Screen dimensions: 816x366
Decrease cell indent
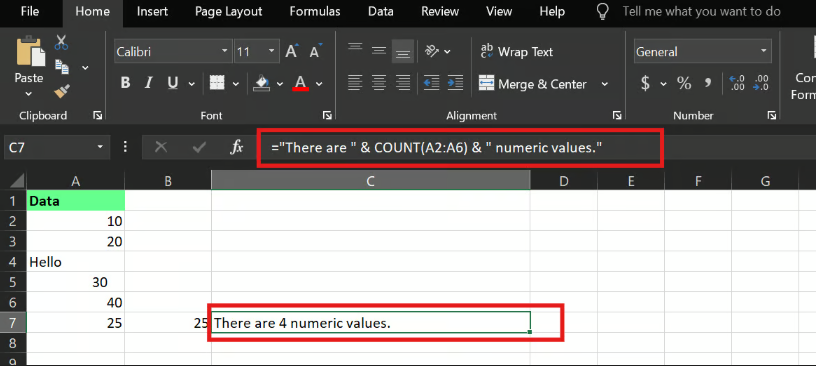(431, 82)
